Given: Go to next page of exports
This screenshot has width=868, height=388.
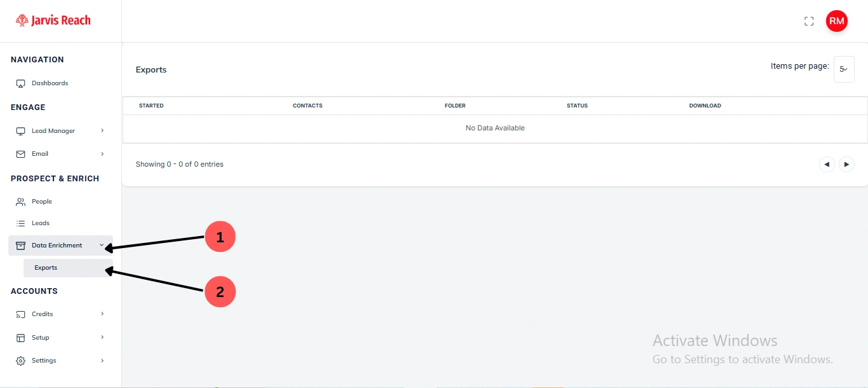Looking at the screenshot, I should 846,164.
